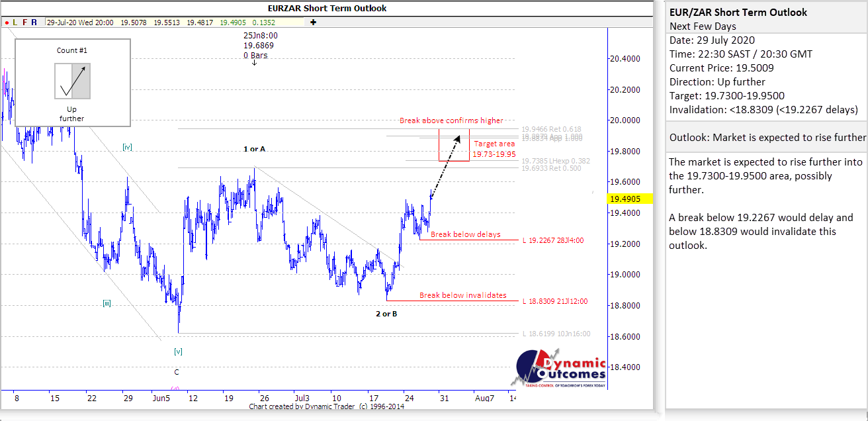Image resolution: width=868 pixels, height=421 pixels.
Task: Click the 'Break below delays' label
Action: pos(465,234)
